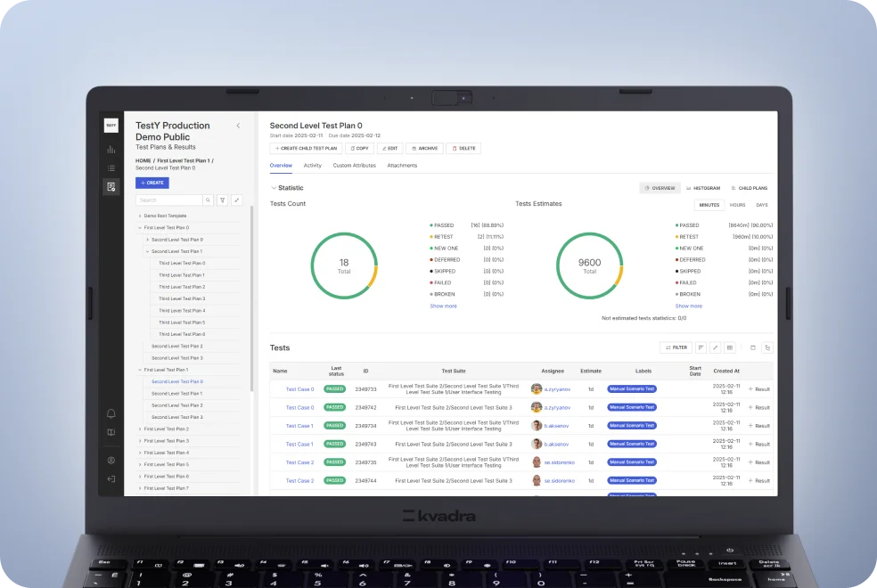Click the filter funnel icon beside search

(x=222, y=200)
